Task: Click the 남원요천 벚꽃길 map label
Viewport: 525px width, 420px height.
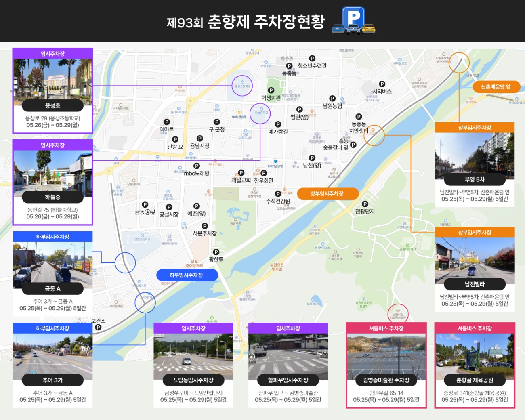Action: coord(277,267)
